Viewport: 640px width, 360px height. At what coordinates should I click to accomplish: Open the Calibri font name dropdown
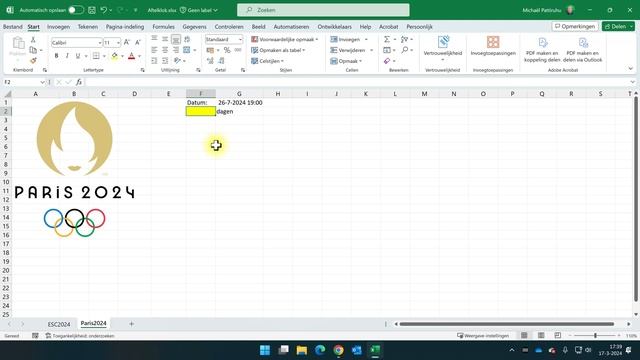click(x=100, y=42)
